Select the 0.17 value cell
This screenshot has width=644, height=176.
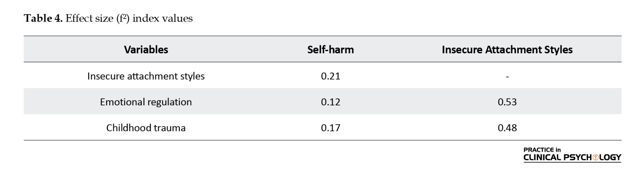pyautogui.click(x=330, y=128)
